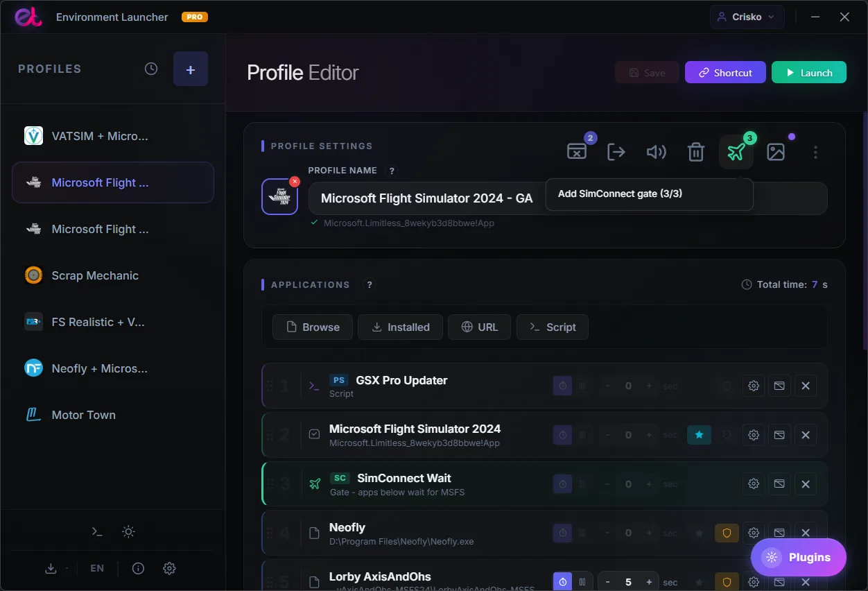Increase GSX Pro Updater delay with plus

click(x=649, y=386)
